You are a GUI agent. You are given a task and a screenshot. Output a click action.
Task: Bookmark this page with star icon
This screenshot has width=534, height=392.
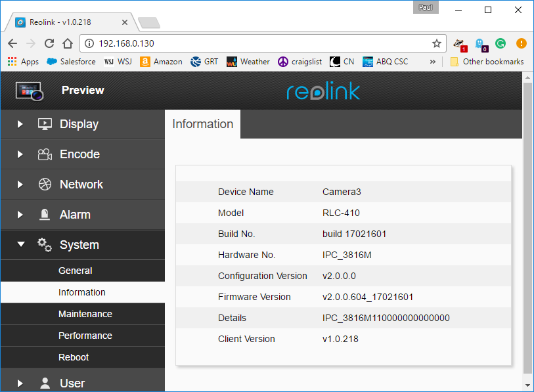click(437, 43)
